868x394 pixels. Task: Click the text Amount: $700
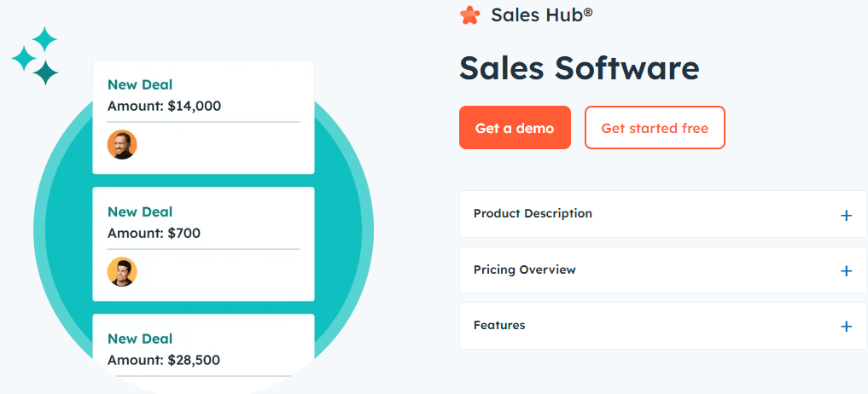click(154, 233)
